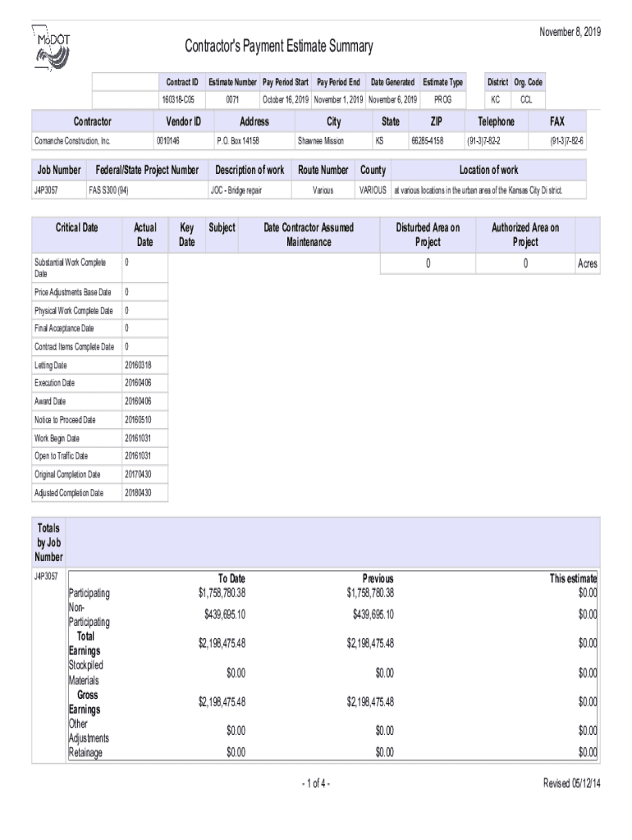Click the Shawnee Mission city cell
The image size is (632, 840).
pyautogui.click(x=321, y=141)
